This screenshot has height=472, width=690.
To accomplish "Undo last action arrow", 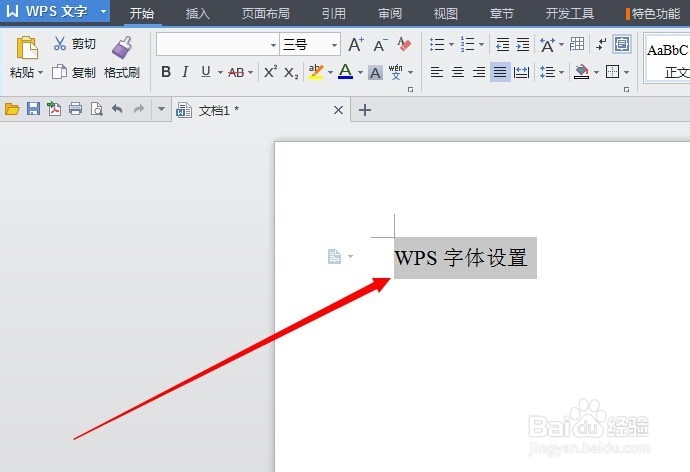I will point(117,109).
